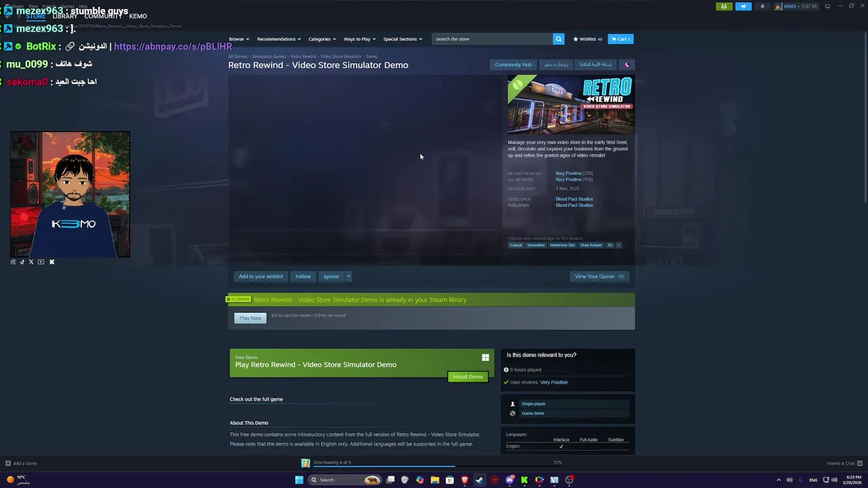Open the Ignore options dropdown arrow
Screen dimensions: 868x488
coord(349,277)
